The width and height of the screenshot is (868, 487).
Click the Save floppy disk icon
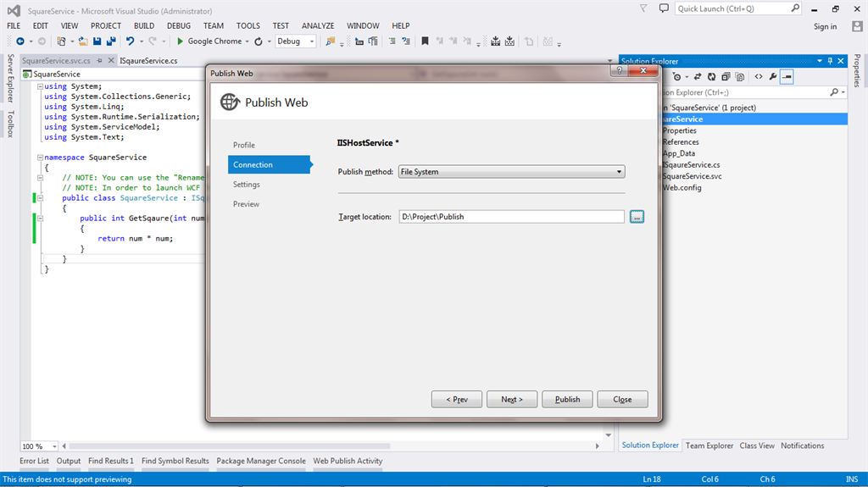click(97, 42)
